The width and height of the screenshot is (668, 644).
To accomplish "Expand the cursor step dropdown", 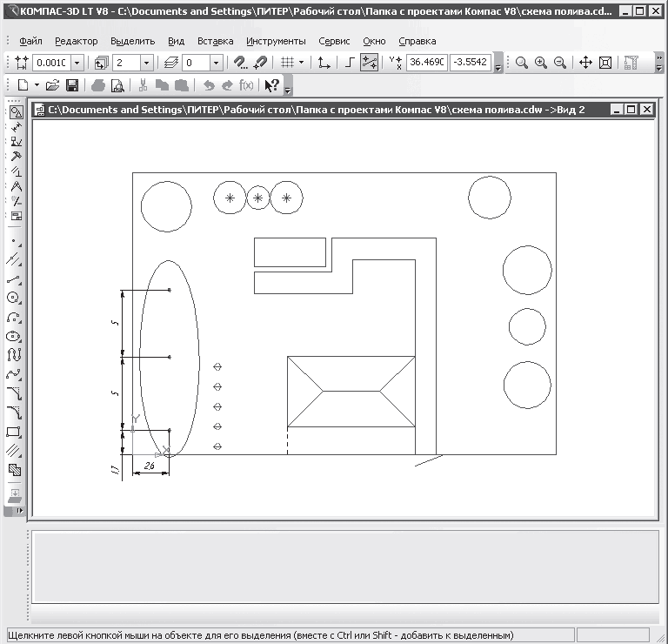I will pos(77,63).
